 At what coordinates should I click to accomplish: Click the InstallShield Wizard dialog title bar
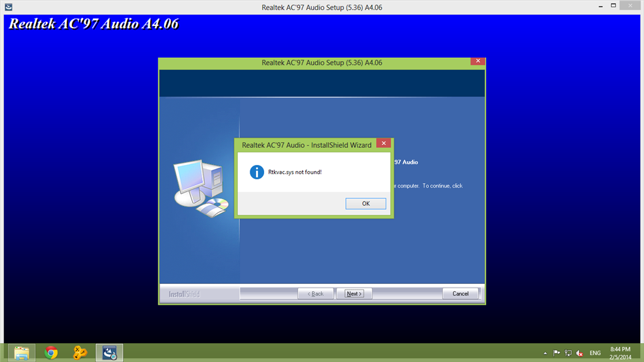[306, 145]
